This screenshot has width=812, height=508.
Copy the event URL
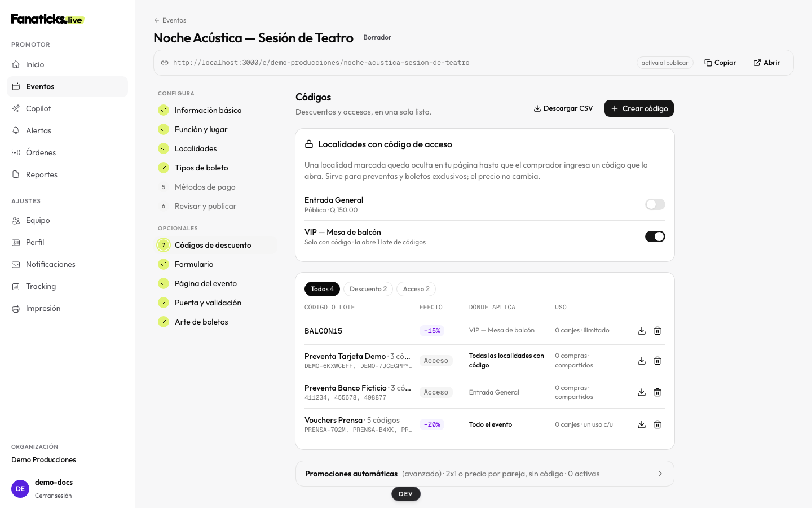click(x=720, y=63)
